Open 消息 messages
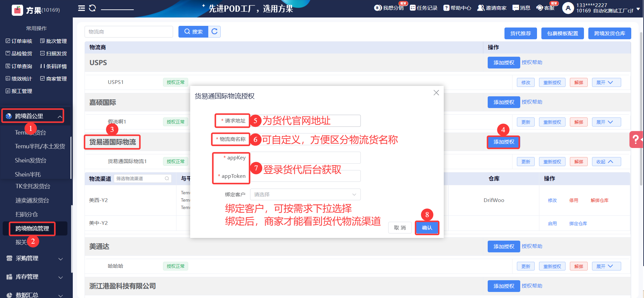Viewport: 644px width, 298px height. pyautogui.click(x=521, y=8)
